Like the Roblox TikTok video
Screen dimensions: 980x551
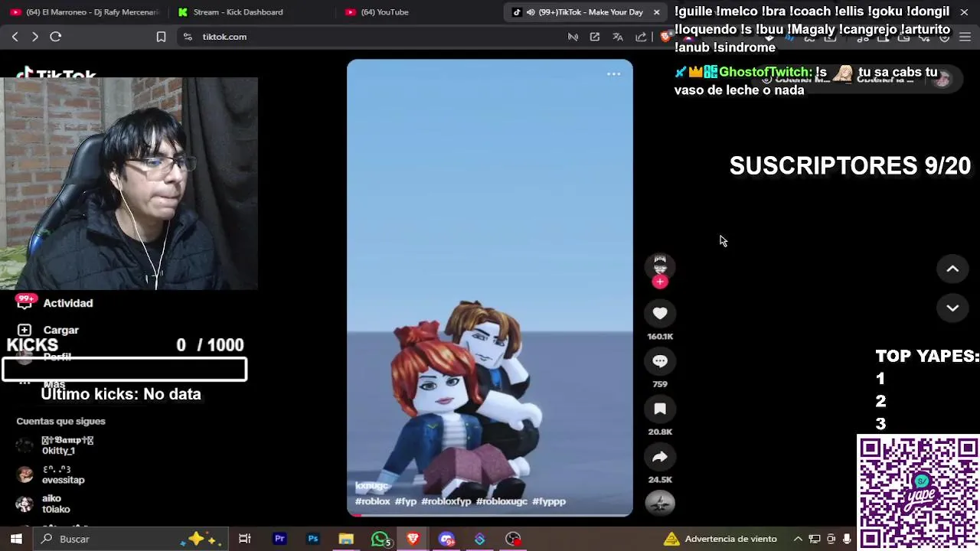tap(660, 313)
